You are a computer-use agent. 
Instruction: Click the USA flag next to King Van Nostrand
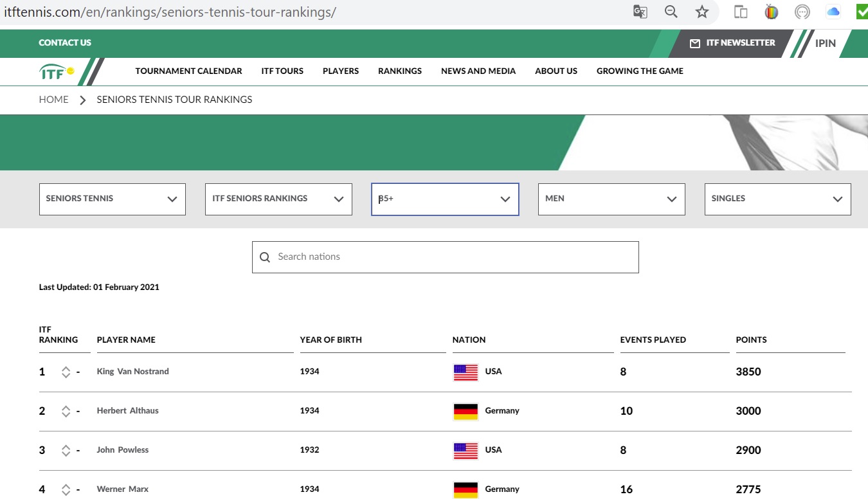click(x=466, y=372)
